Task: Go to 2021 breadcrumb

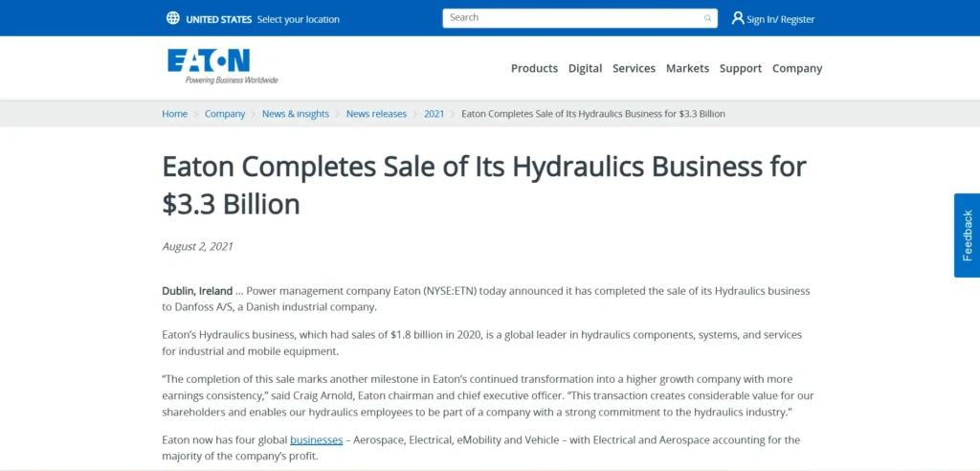Action: click(x=434, y=114)
